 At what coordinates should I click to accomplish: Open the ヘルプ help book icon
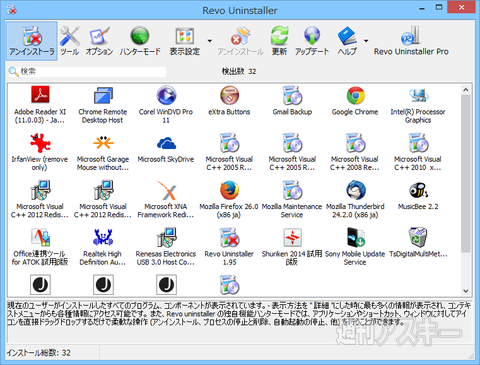pos(347,36)
